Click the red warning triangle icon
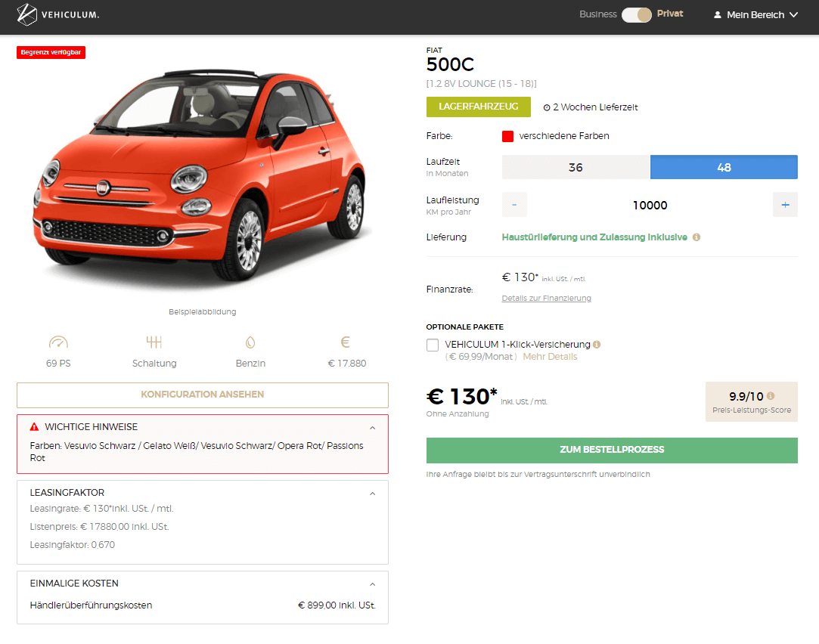The height and width of the screenshot is (644, 819). click(x=35, y=427)
